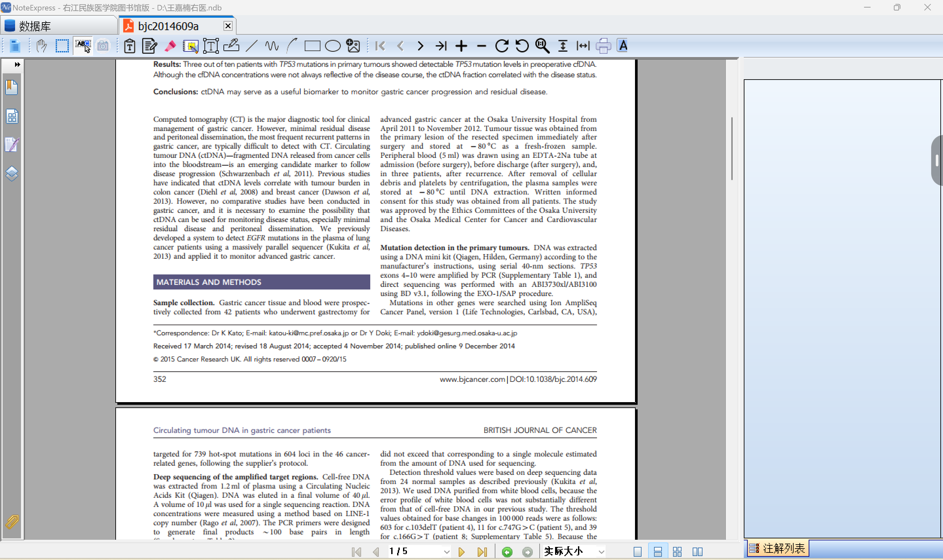Select the rectangular marquee selection tool
943x560 pixels.
pos(62,46)
